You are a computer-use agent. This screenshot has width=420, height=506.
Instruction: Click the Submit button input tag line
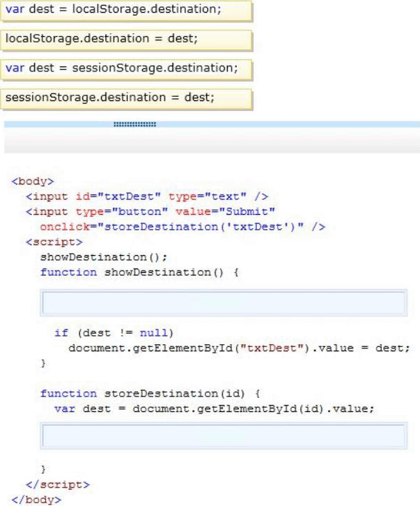coord(151,212)
